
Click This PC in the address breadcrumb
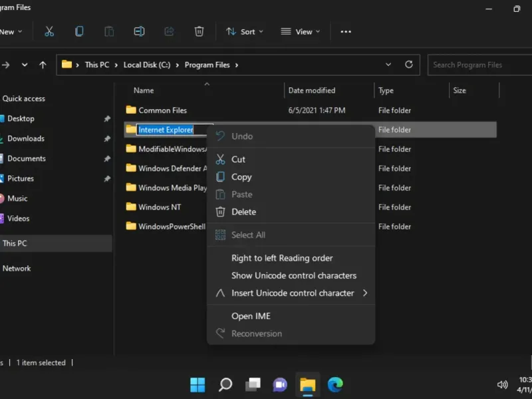(x=97, y=65)
